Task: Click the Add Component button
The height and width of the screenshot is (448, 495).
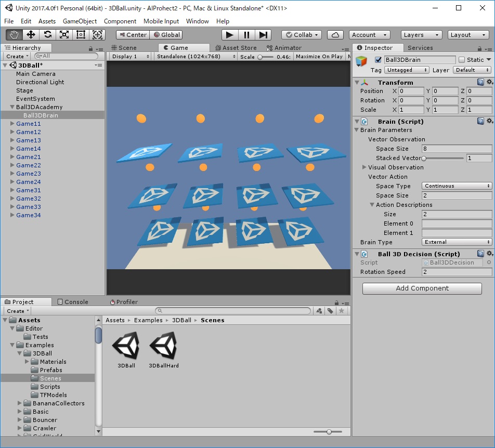Action: pyautogui.click(x=422, y=288)
